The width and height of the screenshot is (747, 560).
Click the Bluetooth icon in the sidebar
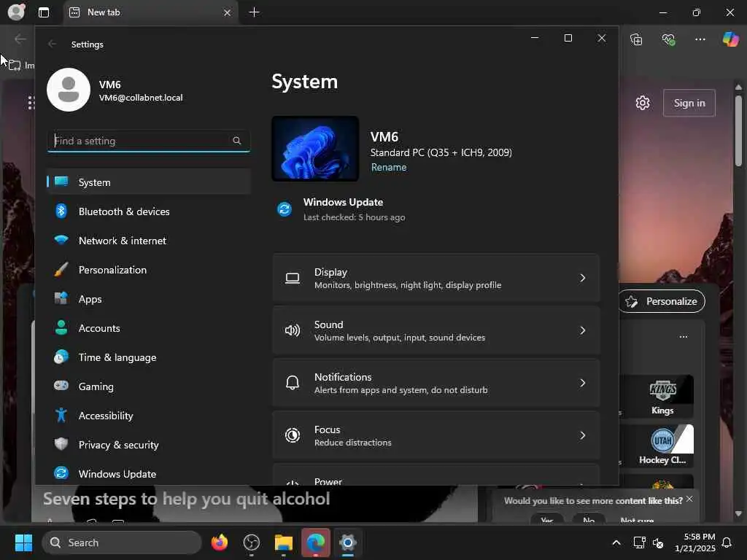click(x=61, y=211)
